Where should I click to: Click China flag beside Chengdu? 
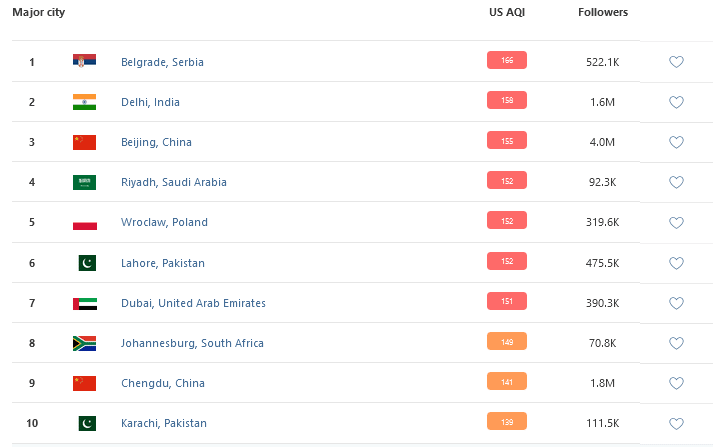pyautogui.click(x=84, y=383)
